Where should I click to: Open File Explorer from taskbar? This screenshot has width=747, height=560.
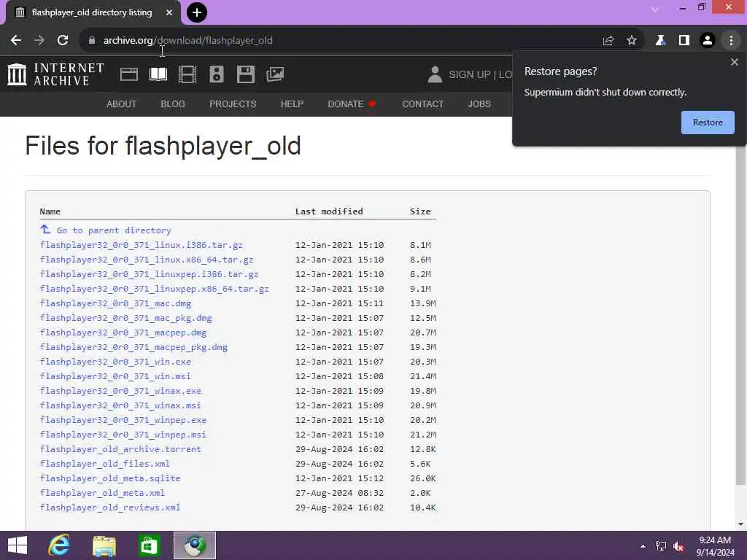[104, 545]
